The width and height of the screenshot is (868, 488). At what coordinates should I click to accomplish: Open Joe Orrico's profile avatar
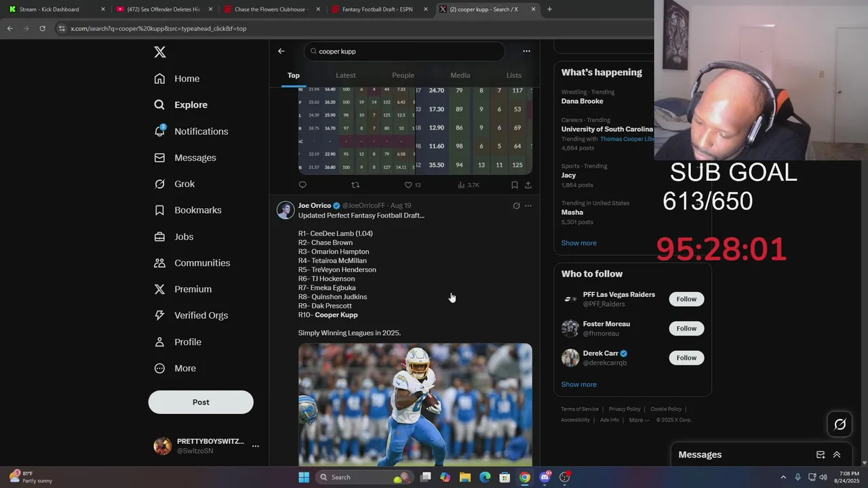click(285, 209)
